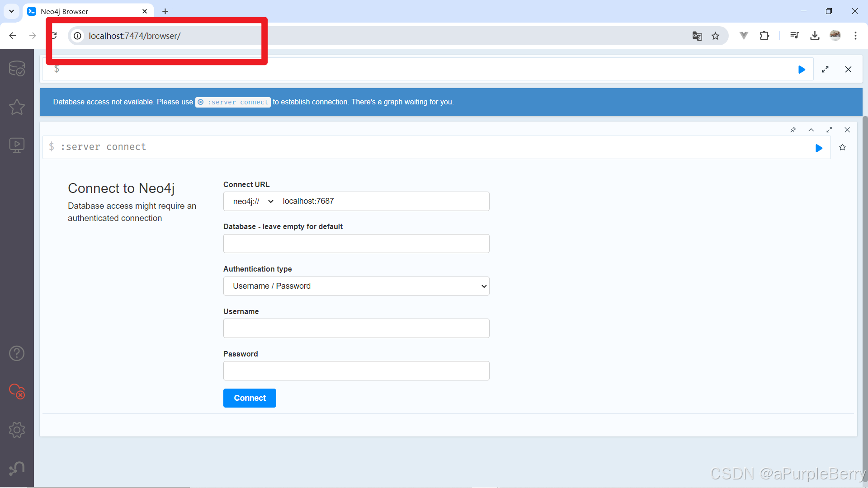Expand the Authentication type dropdown

[357, 286]
